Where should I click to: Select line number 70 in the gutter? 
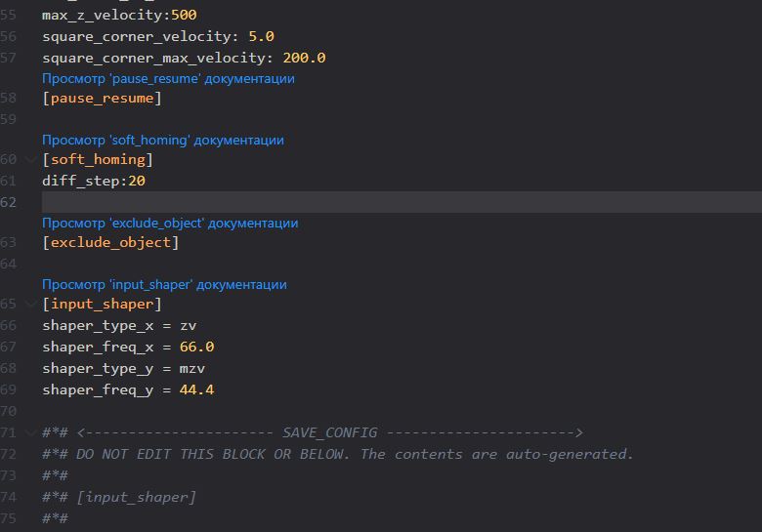8,411
